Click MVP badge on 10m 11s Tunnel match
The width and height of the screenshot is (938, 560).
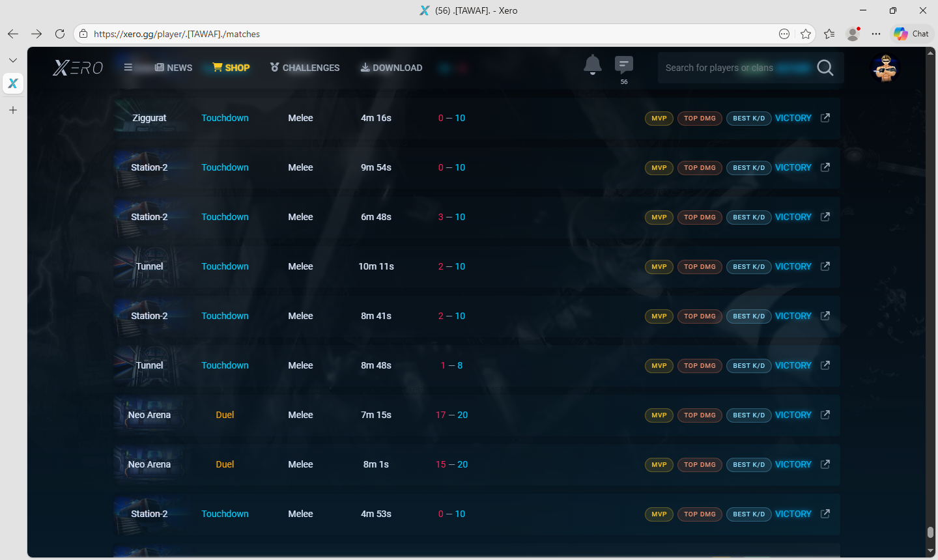click(659, 266)
